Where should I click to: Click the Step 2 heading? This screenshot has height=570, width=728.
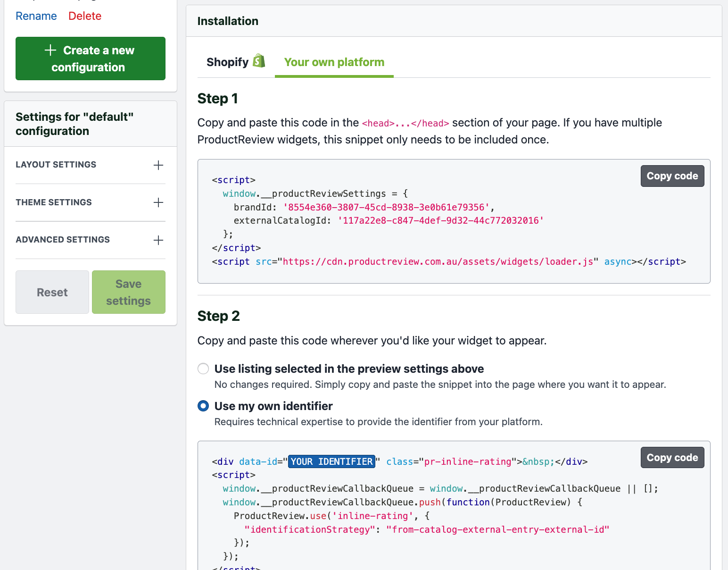pos(219,316)
